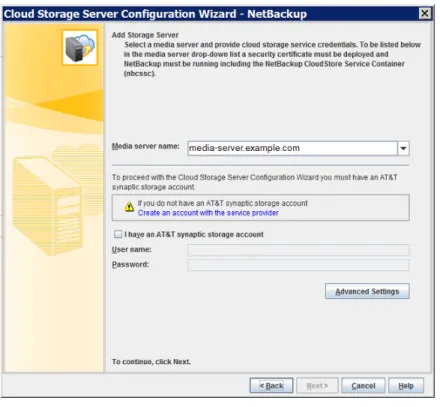Close the Cloud Storage Server Configuration Wizard

pyautogui.click(x=425, y=13)
